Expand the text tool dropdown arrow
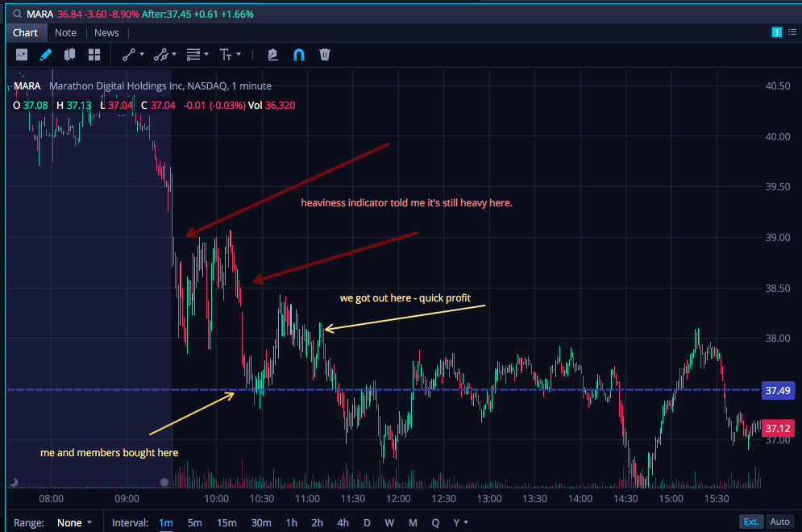Viewport: 802px width, 532px height. click(239, 54)
